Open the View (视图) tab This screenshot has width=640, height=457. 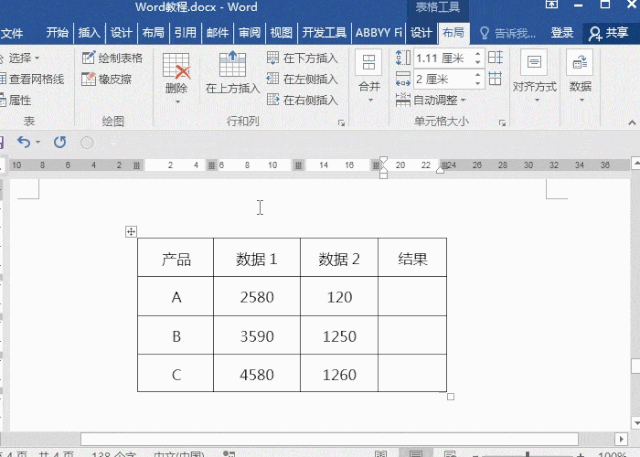tap(282, 33)
